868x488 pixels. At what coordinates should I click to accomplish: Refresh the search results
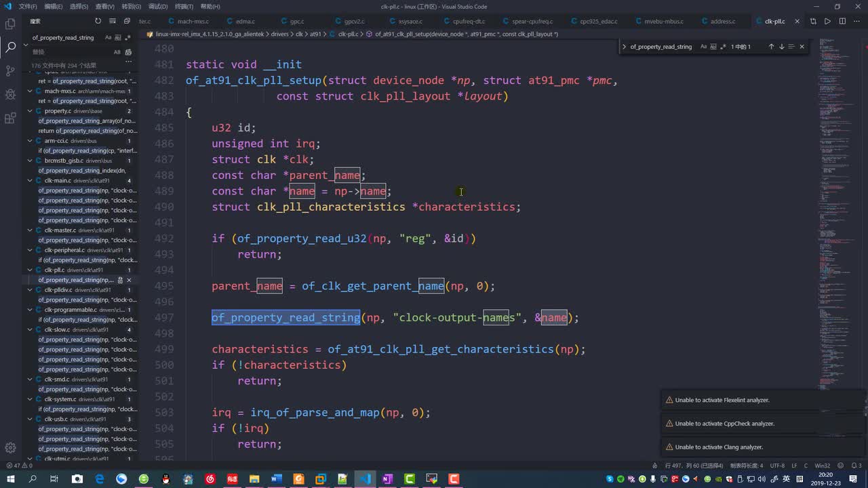(x=98, y=21)
